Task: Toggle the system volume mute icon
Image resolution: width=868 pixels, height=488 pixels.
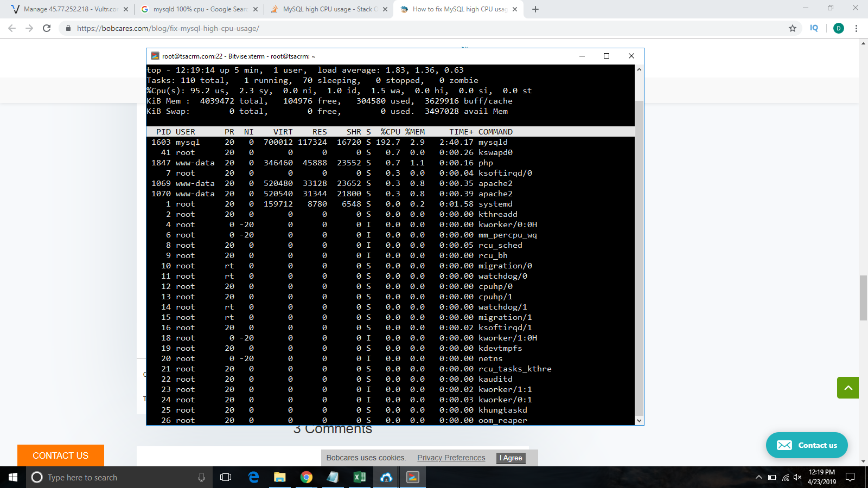Action: click(x=797, y=477)
